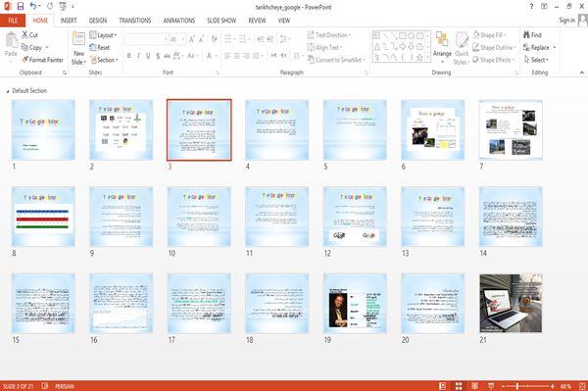Open Shape Outline dropdown
Screen dimensions: 588x391
[x=494, y=48]
